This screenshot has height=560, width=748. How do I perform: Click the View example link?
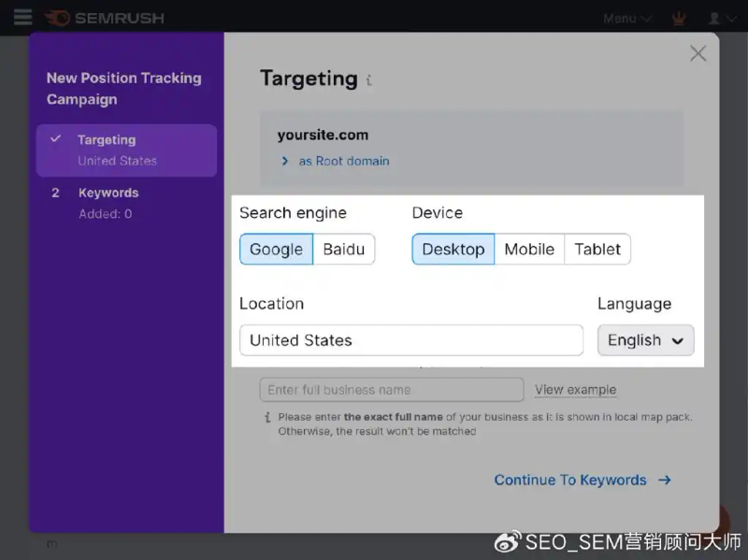point(575,390)
